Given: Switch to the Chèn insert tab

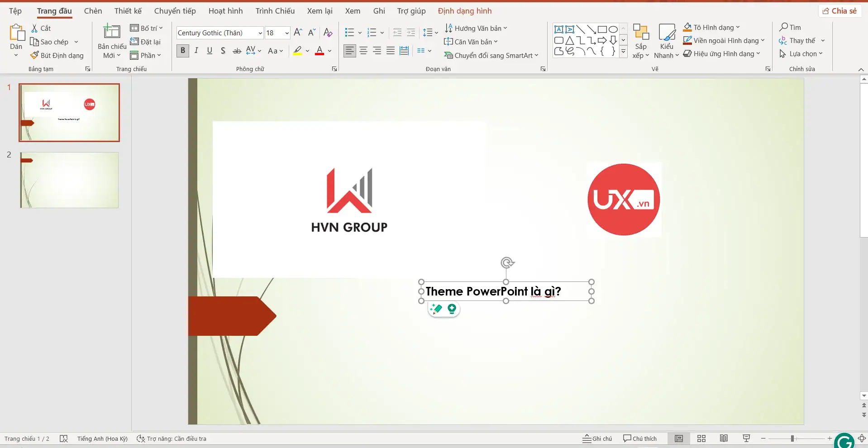Looking at the screenshot, I should coord(93,11).
